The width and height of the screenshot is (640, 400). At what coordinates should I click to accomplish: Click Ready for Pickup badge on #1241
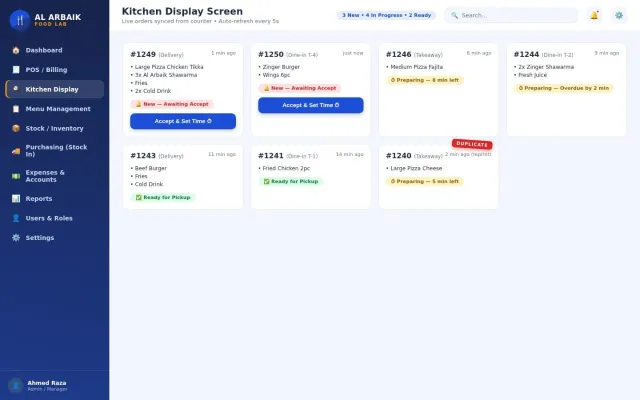[x=291, y=181]
